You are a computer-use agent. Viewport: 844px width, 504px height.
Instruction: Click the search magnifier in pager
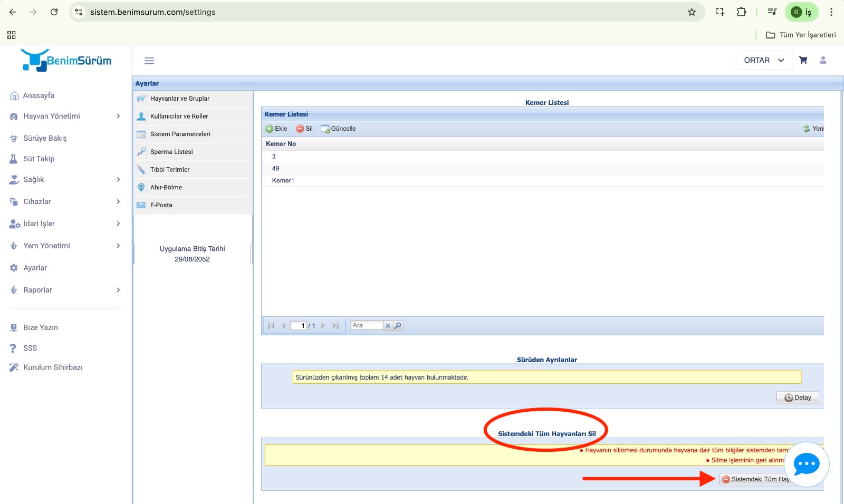(398, 325)
